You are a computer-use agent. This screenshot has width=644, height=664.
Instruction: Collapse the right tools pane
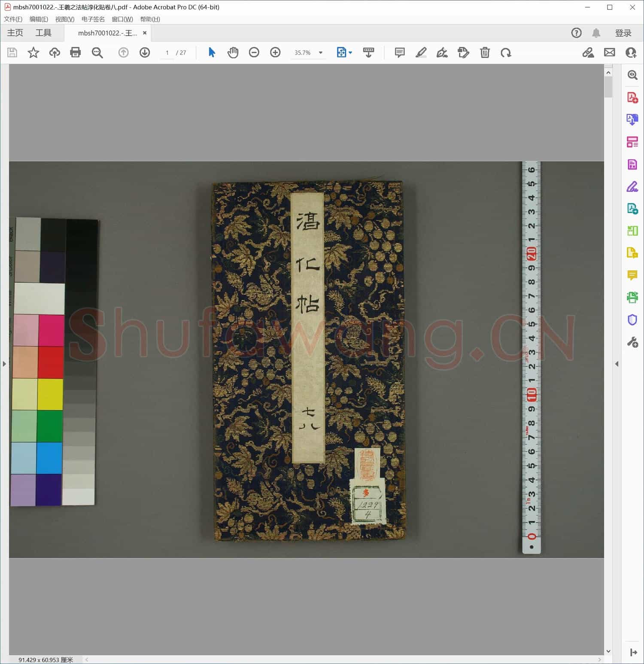point(617,364)
